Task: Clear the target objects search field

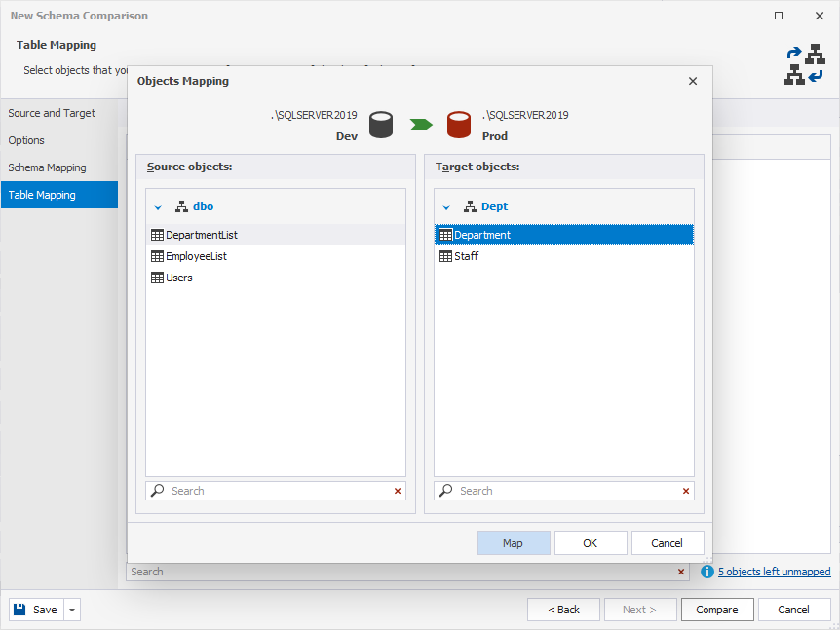Action: (686, 491)
